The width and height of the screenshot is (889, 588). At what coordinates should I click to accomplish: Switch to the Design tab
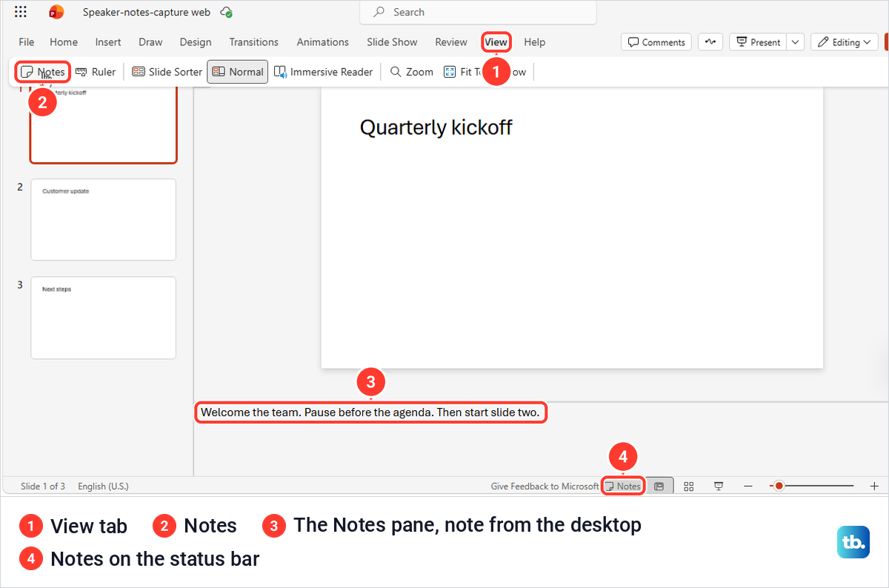(x=196, y=42)
